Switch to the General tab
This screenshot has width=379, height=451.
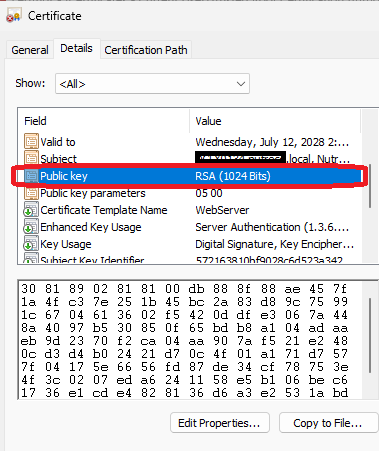tap(30, 50)
